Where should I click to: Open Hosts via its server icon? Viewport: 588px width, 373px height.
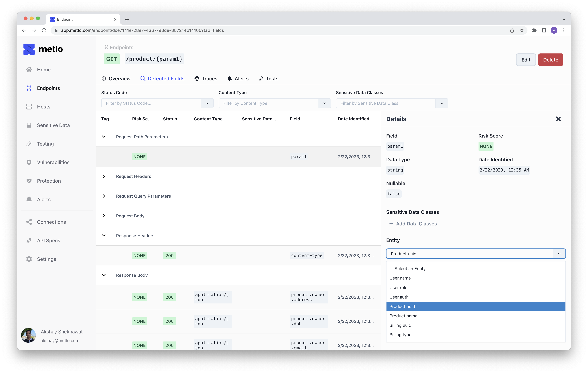(x=29, y=107)
